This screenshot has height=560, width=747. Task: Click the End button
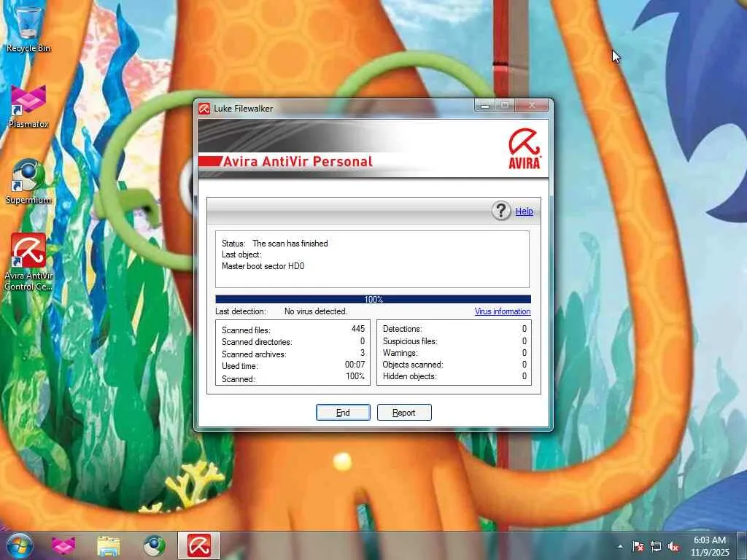[x=343, y=413]
